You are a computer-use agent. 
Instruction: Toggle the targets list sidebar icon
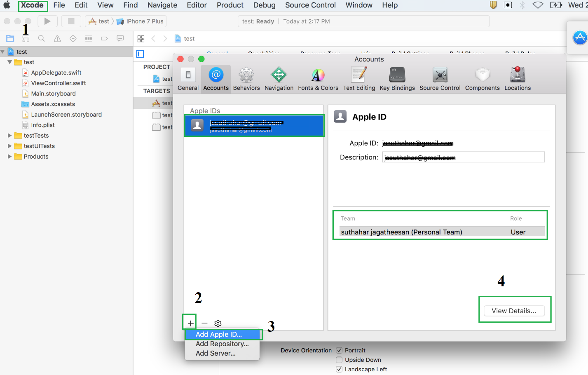(140, 54)
